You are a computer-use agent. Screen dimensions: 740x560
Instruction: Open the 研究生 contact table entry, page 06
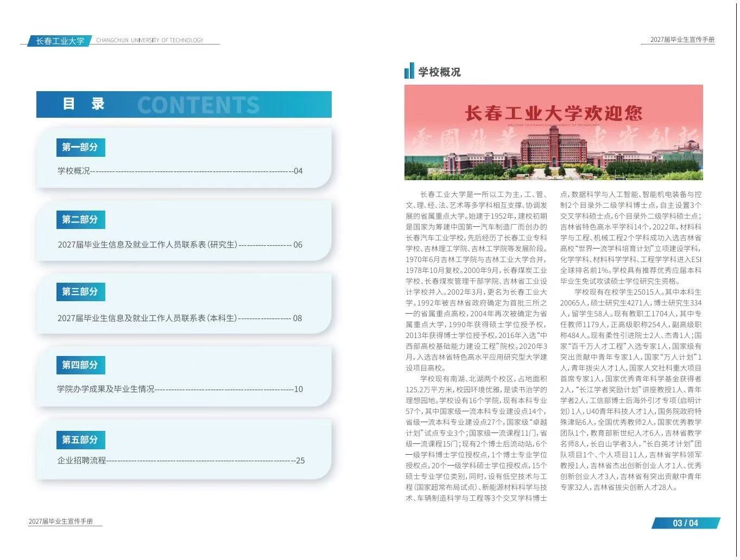[x=180, y=245]
